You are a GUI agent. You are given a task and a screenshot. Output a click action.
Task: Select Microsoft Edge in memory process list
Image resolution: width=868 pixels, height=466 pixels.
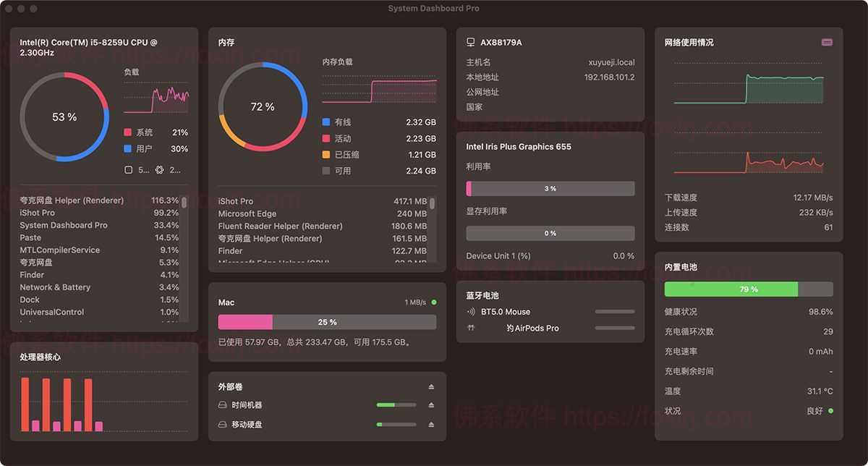pos(247,213)
